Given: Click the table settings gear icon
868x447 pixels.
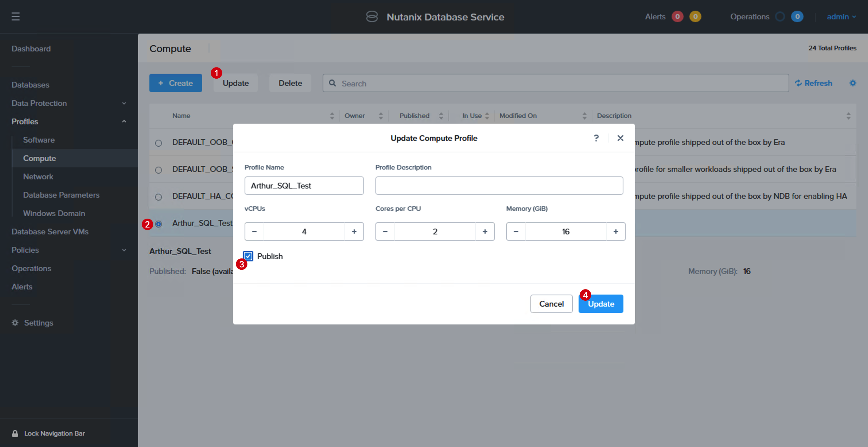Looking at the screenshot, I should coord(852,83).
